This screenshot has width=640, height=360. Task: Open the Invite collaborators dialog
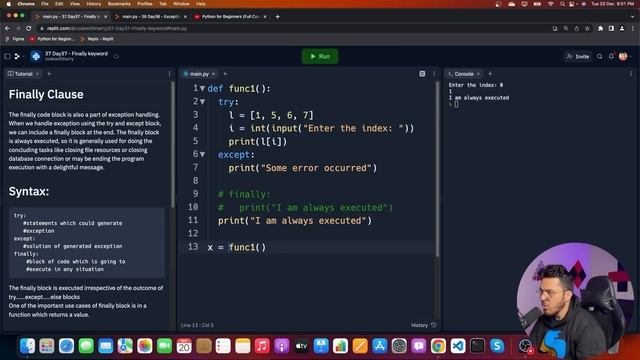578,56
